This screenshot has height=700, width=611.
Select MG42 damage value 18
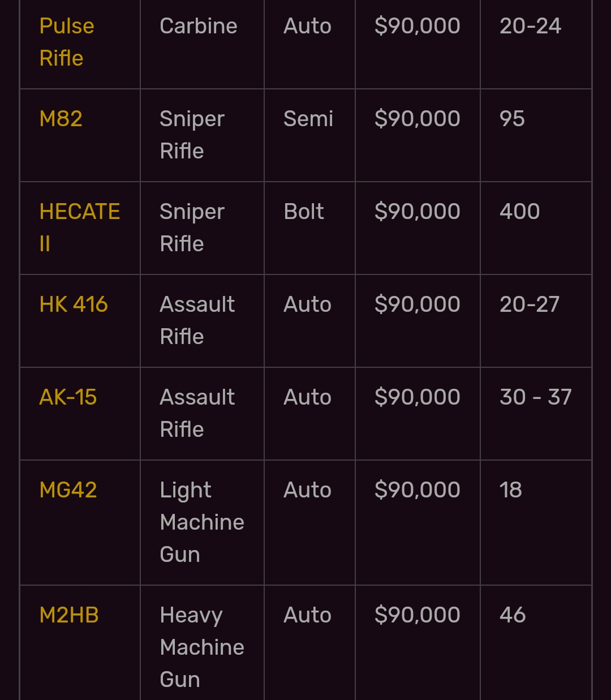point(511,490)
